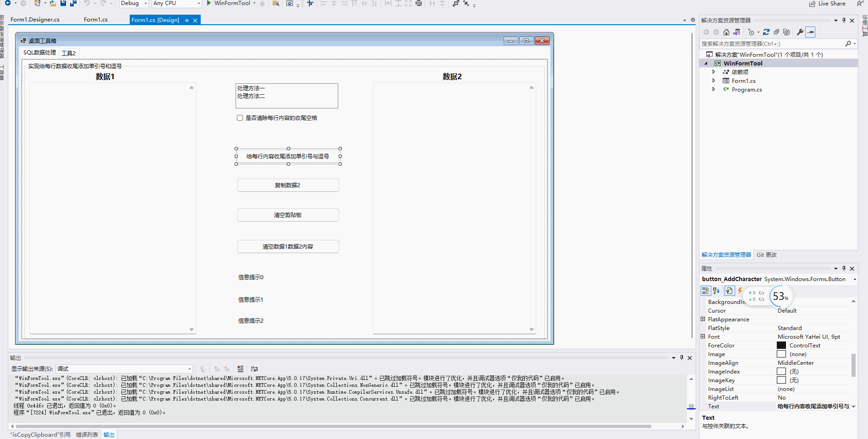The height and width of the screenshot is (439, 868).
Task: Click the Undo arrow in toolbar
Action: [x=87, y=3]
